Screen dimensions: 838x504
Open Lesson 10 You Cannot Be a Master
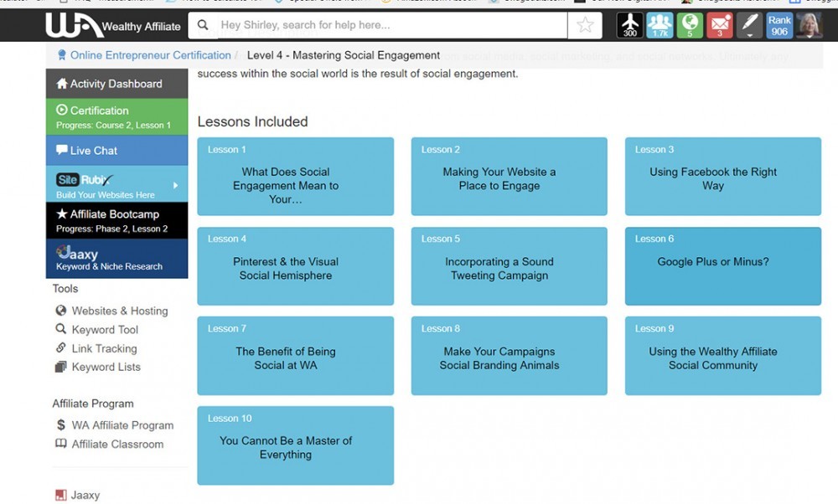pos(296,445)
